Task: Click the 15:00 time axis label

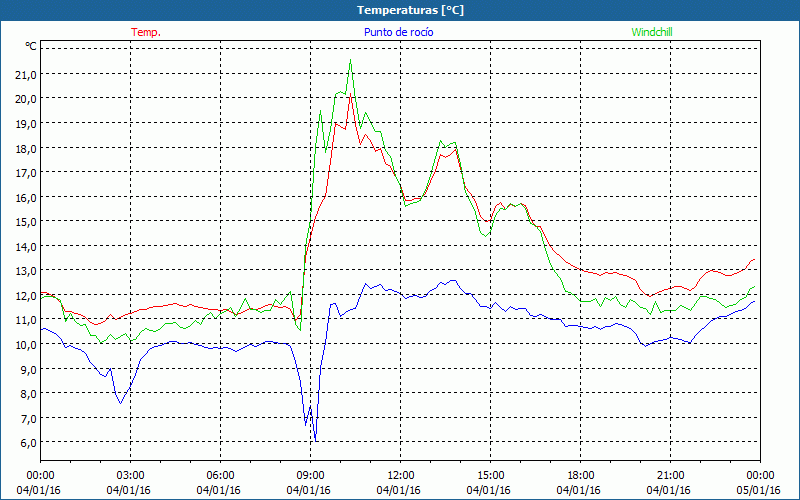Action: click(490, 476)
